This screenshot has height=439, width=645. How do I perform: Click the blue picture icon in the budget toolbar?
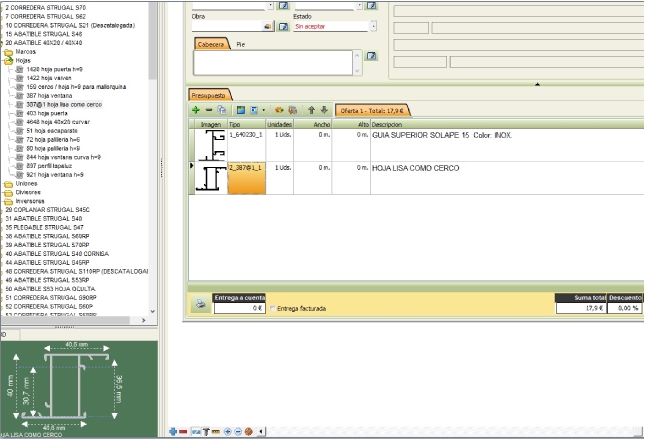241,110
